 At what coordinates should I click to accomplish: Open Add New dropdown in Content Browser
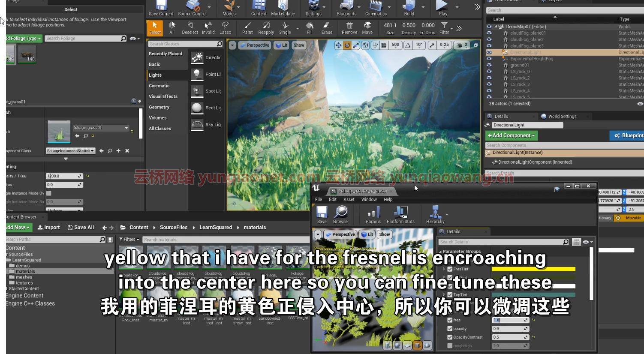pos(18,228)
